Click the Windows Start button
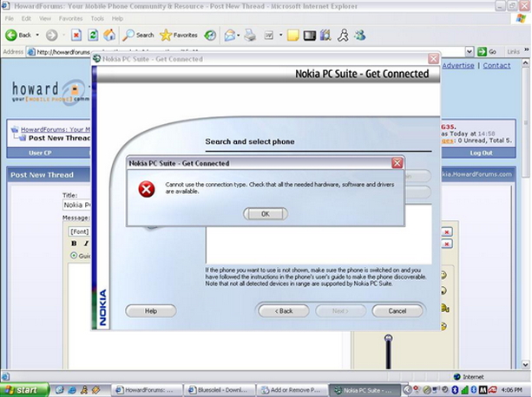Screen dimensions: 532x397 coord(24,390)
